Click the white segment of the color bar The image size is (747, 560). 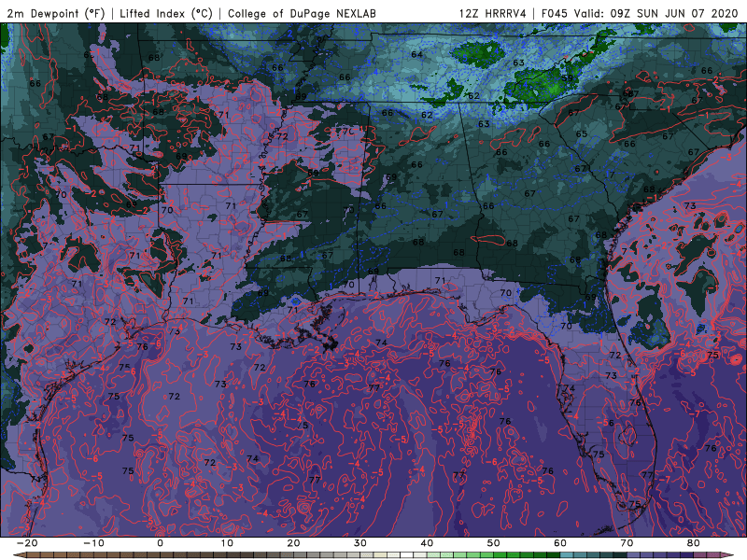pos(406,554)
